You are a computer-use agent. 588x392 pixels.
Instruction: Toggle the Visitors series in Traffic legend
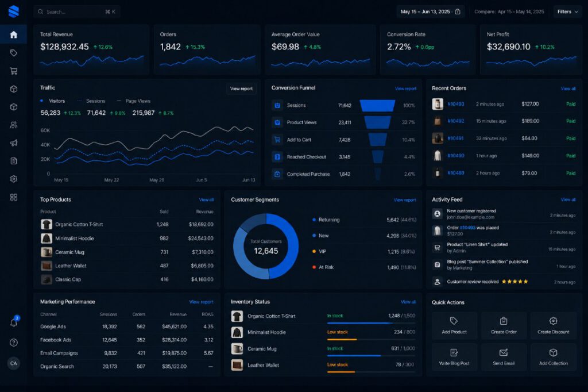click(52, 101)
